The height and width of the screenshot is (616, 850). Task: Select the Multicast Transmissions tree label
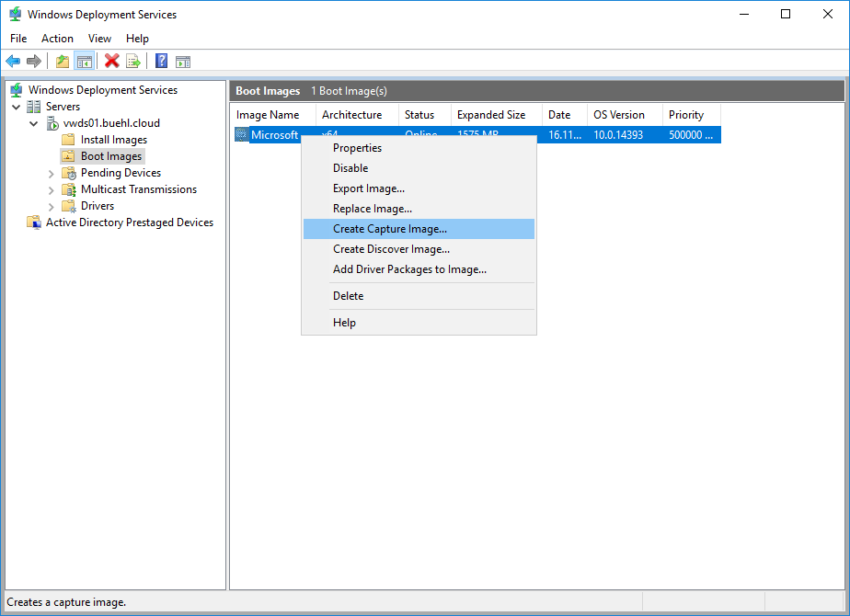coord(139,189)
